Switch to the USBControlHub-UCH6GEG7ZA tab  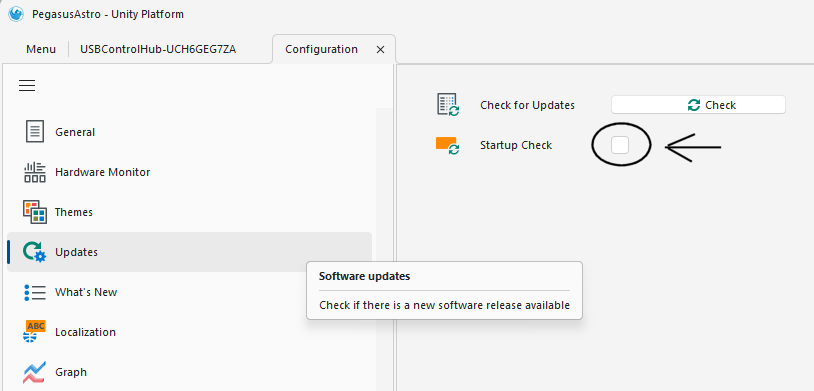click(x=158, y=49)
